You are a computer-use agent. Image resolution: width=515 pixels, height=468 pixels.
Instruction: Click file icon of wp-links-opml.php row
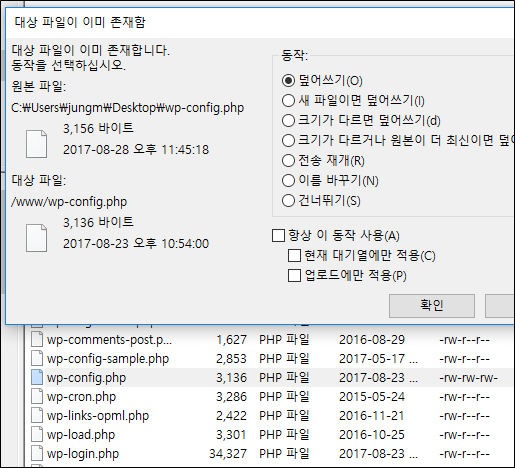click(x=37, y=416)
